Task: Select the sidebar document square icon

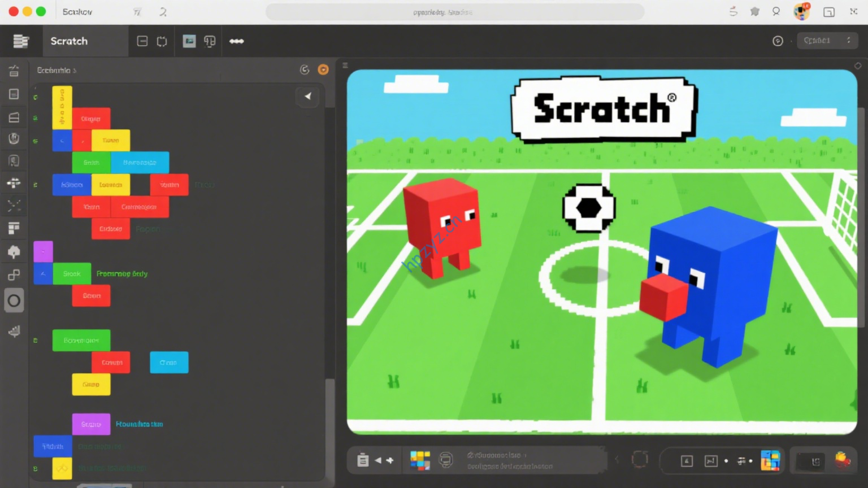Action: tap(14, 94)
